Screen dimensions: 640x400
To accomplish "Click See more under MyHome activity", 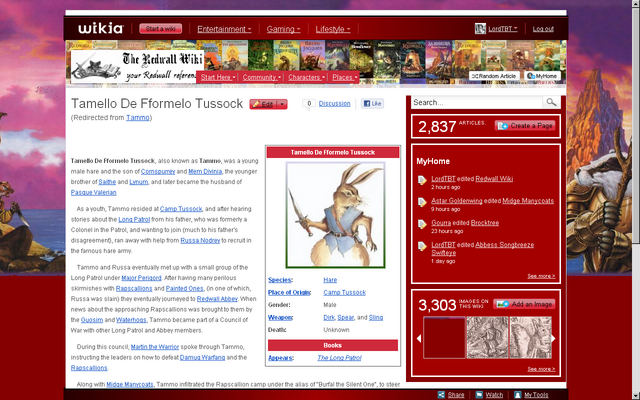I will point(541,276).
